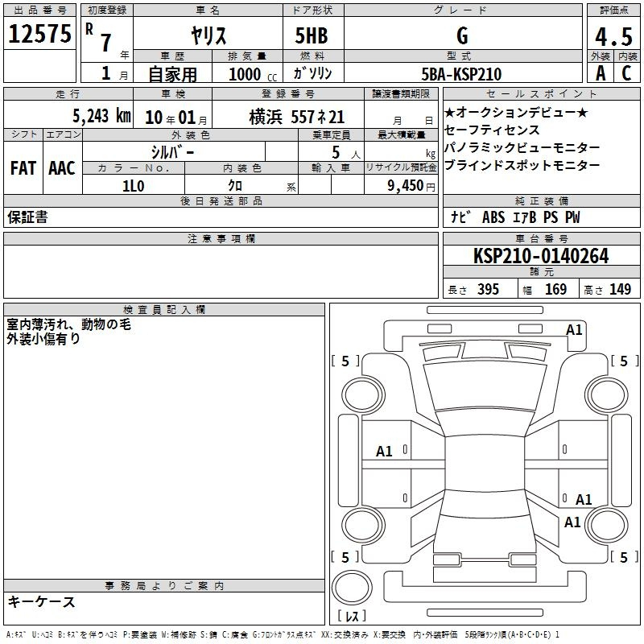This screenshot has height=644, width=644.
Task: Select the model code 5BA-KSP210
Action: (x=461, y=74)
